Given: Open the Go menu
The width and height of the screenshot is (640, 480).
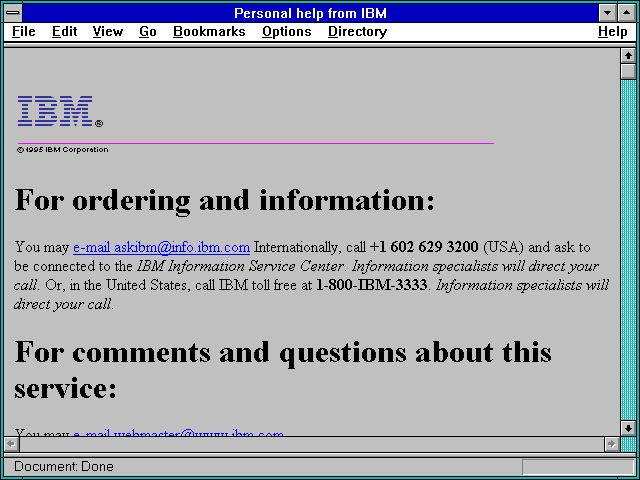Looking at the screenshot, I should [148, 32].
